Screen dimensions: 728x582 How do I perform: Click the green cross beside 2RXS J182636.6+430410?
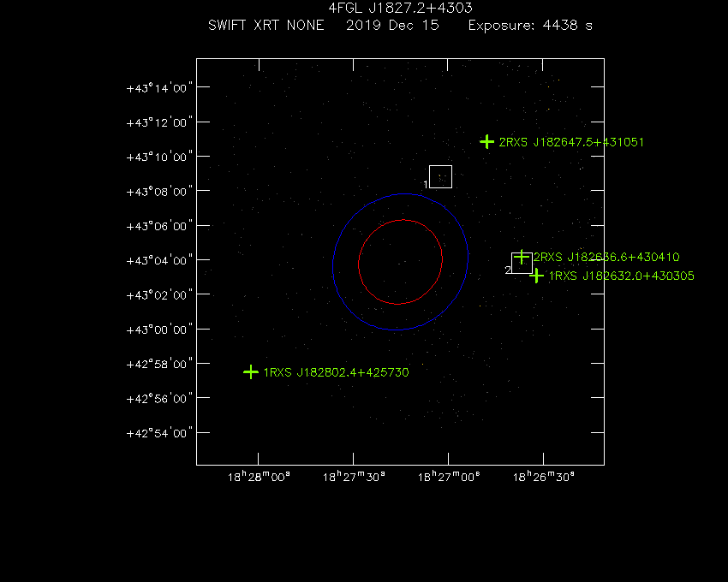[x=522, y=257]
